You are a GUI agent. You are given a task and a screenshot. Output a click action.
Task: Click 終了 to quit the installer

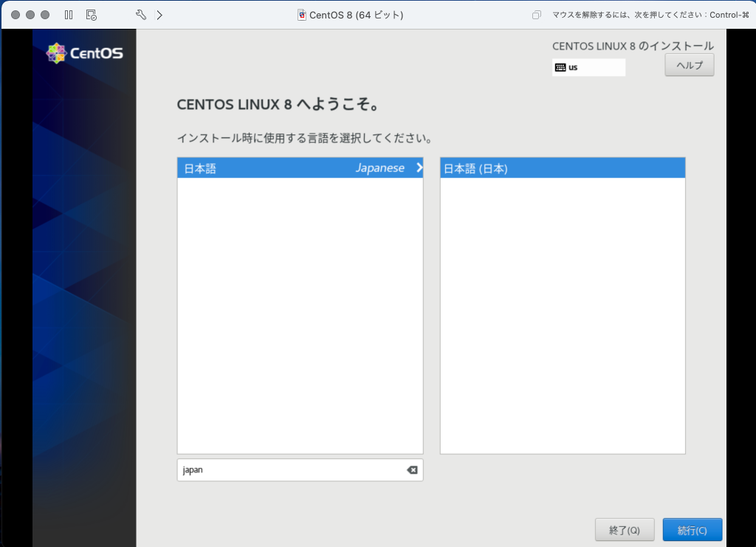click(624, 529)
